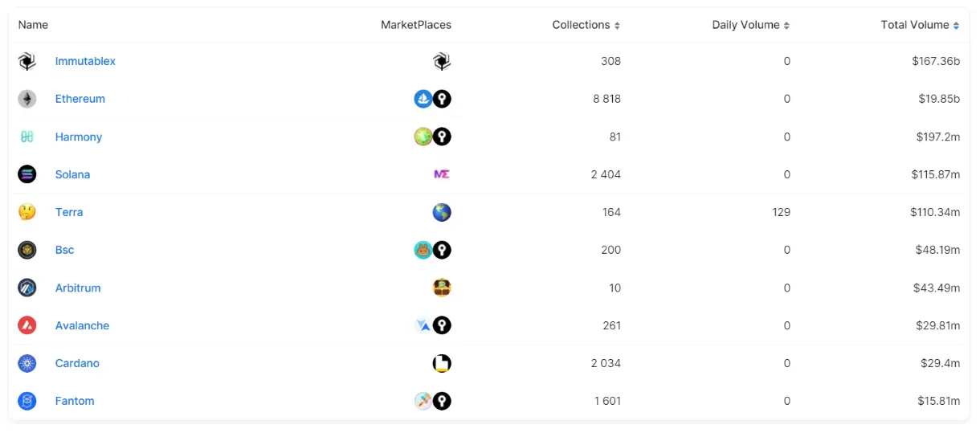Click the Magic Eden marketplace icon for Solana
The width and height of the screenshot is (980, 437).
[442, 174]
